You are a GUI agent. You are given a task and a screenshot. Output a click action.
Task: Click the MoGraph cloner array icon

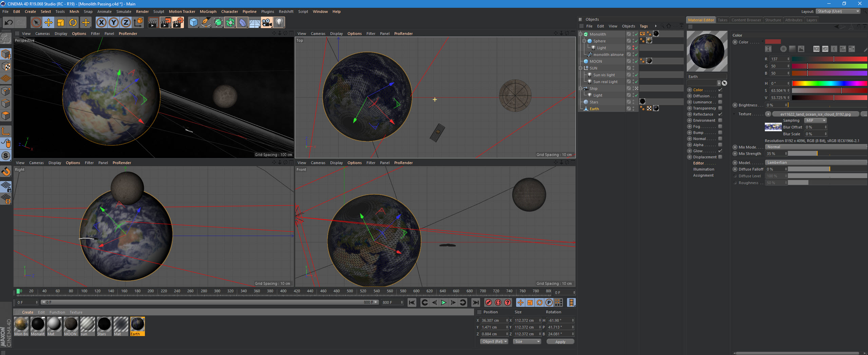click(x=230, y=23)
